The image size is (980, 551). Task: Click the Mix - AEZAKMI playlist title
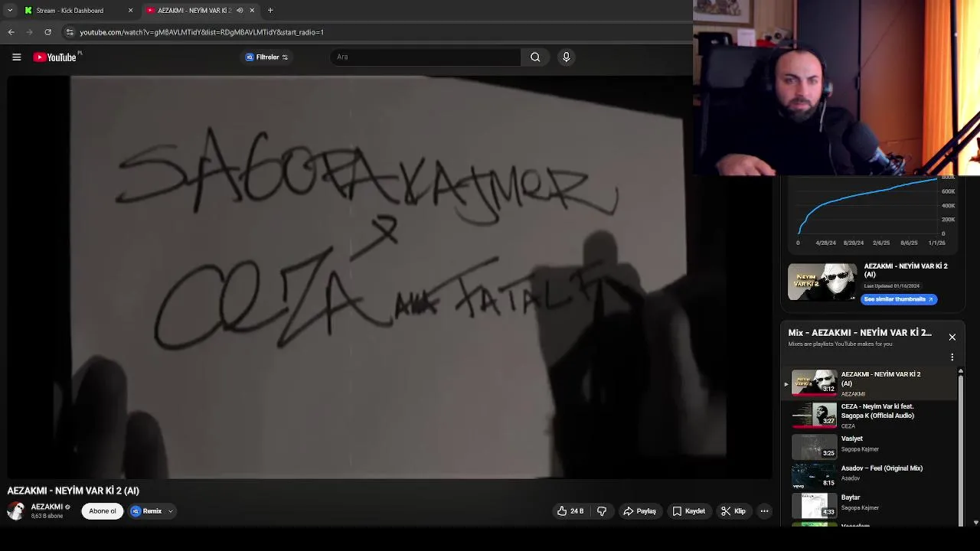860,333
